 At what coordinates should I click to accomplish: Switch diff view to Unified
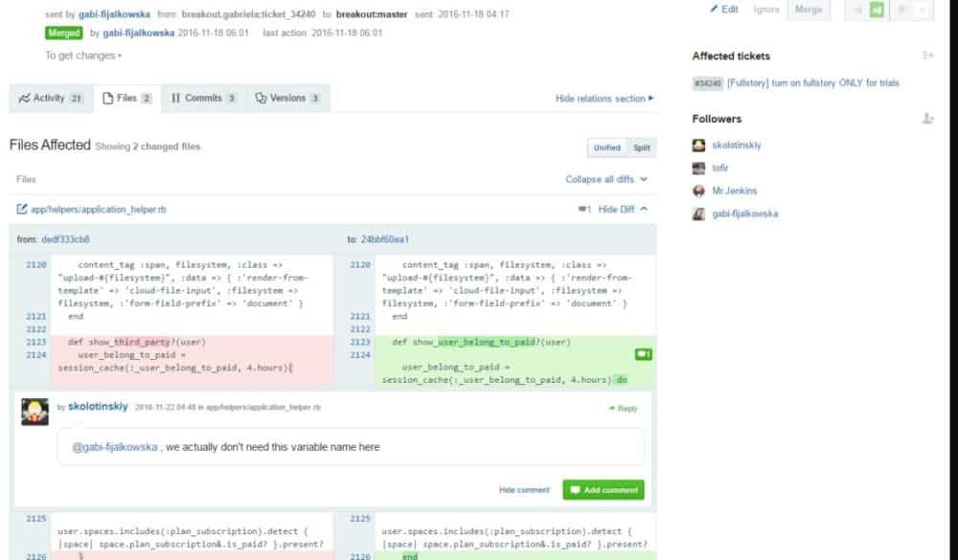coord(606,147)
